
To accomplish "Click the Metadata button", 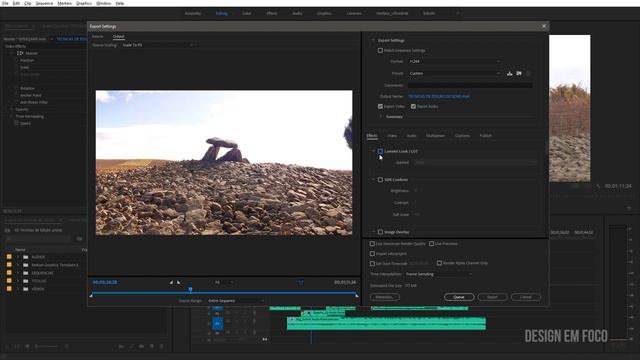I will tap(385, 297).
